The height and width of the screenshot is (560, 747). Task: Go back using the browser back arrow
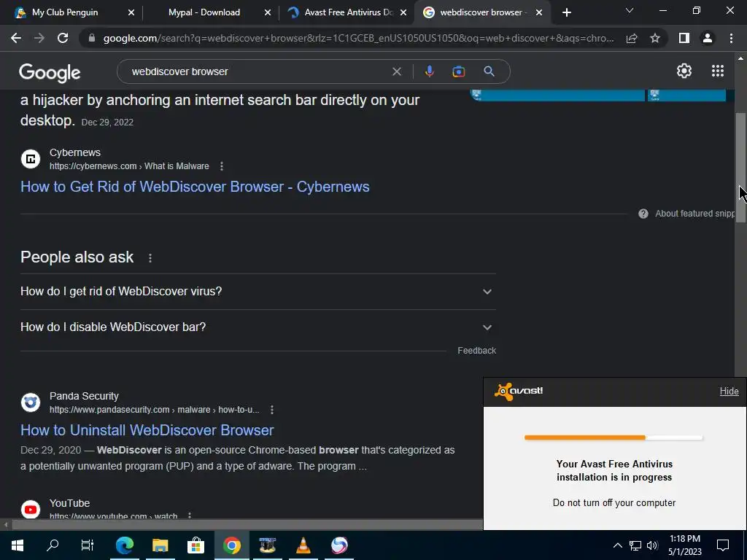[x=16, y=38]
